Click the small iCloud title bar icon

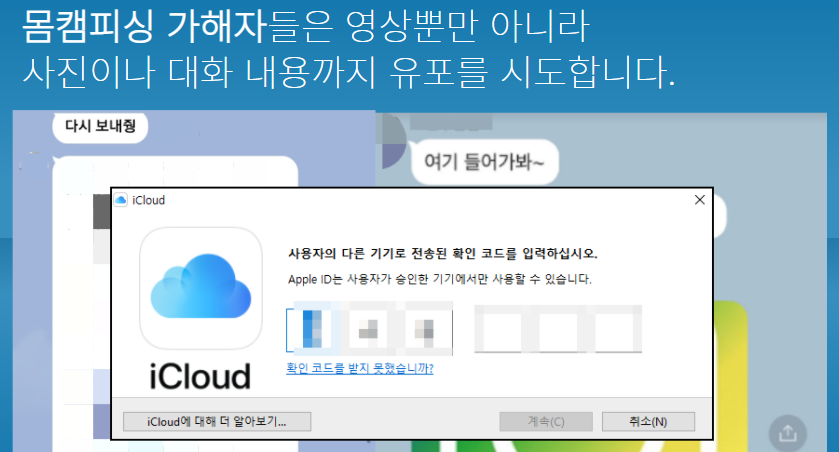pos(121,200)
